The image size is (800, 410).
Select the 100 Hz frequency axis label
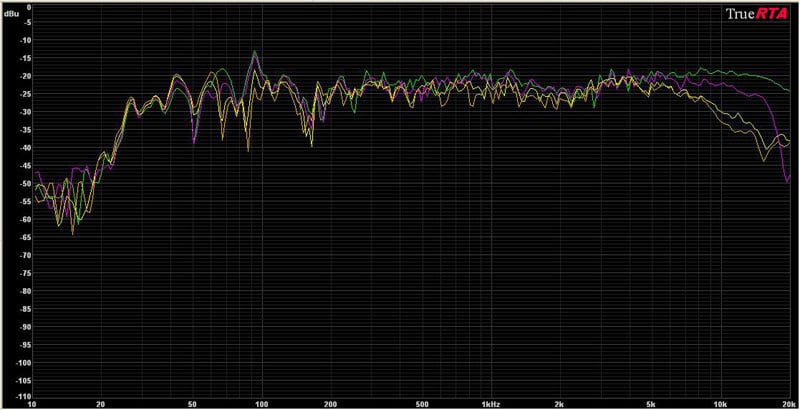261,404
